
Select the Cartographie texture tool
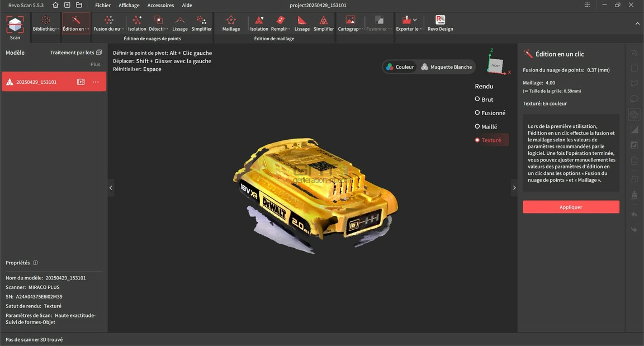(x=351, y=23)
